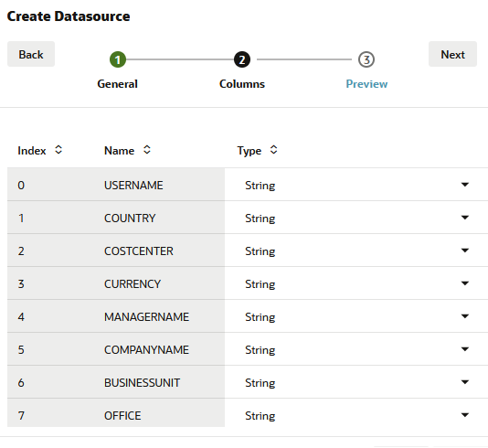Expand BUSINESSUNIT type selector arrow
Viewport: 488px width, 448px height.
pos(465,382)
